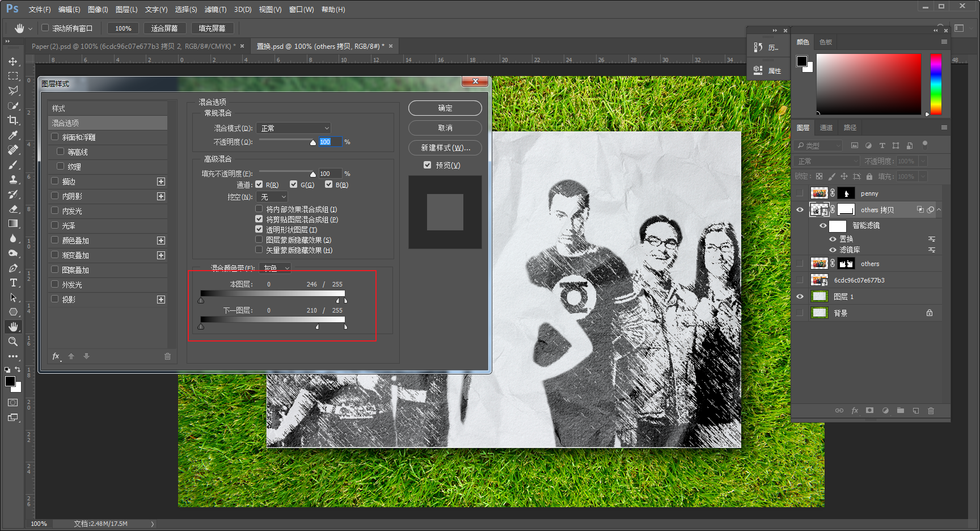Image resolution: width=980 pixels, height=531 pixels.
Task: Select the Zoom tool in the toolbox
Action: coord(13,342)
